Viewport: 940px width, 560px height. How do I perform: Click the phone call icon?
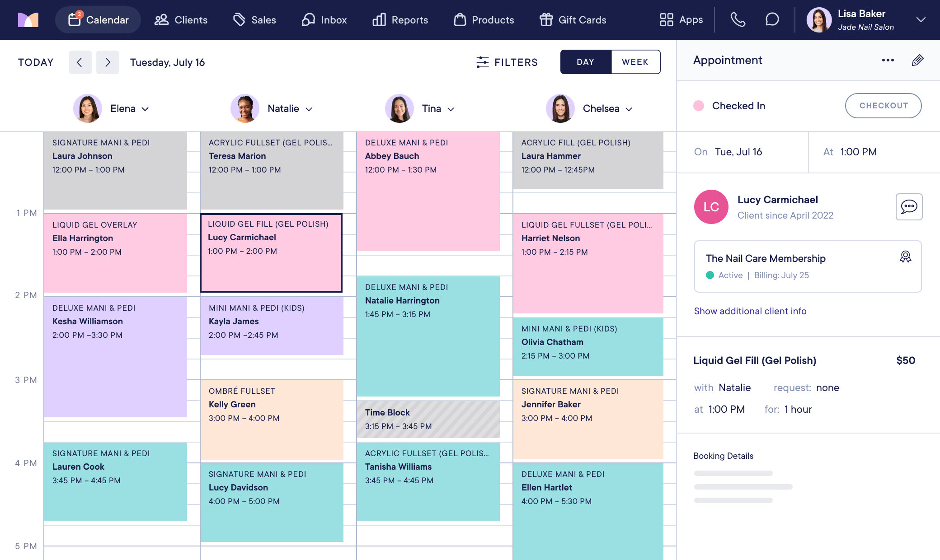(738, 19)
